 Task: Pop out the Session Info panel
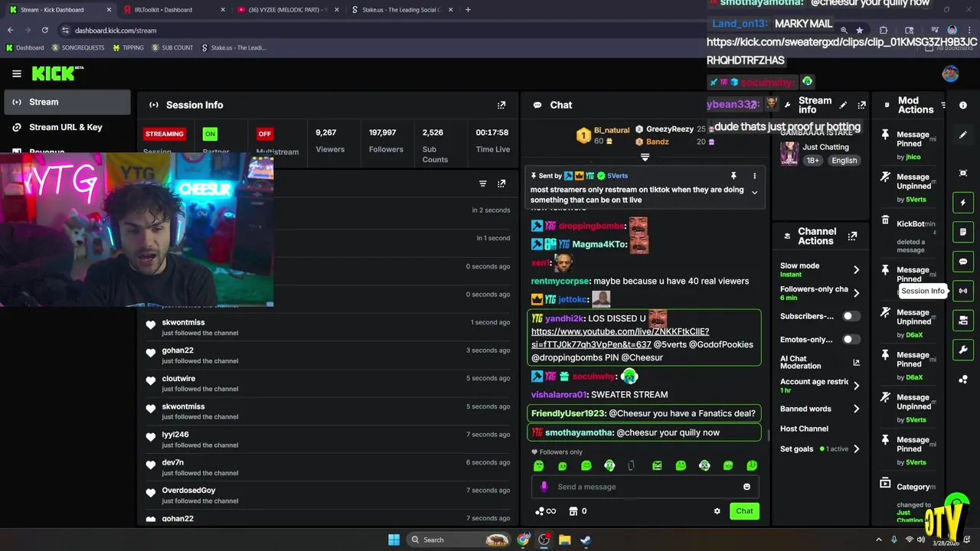pos(501,105)
